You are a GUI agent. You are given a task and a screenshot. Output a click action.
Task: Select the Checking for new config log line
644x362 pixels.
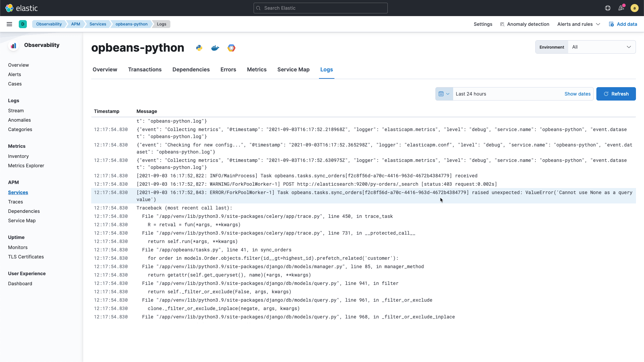pos(363,148)
